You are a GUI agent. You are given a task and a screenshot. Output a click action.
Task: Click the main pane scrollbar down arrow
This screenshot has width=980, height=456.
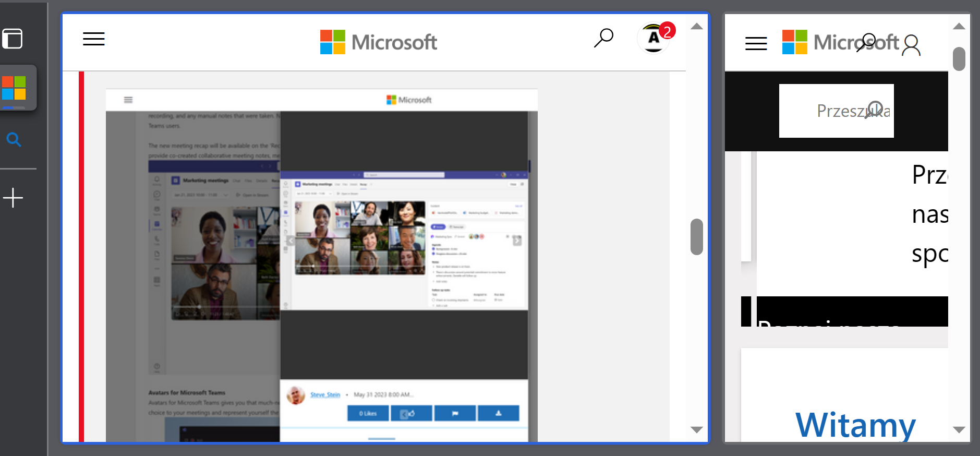click(697, 430)
